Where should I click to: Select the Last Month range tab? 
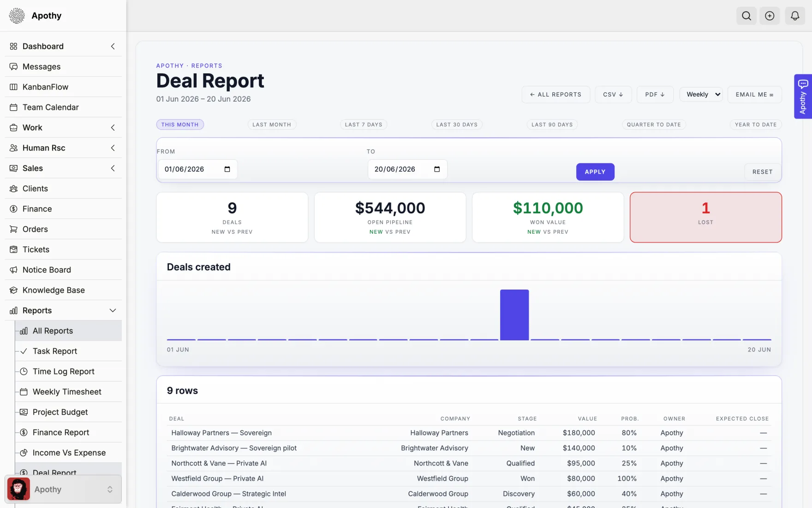[272, 124]
